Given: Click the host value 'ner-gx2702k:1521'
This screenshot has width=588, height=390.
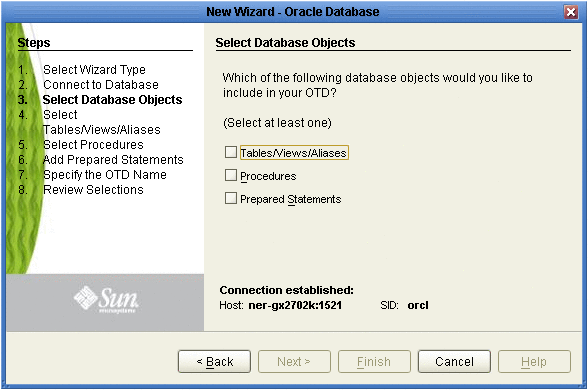Looking at the screenshot, I should pos(295,305).
